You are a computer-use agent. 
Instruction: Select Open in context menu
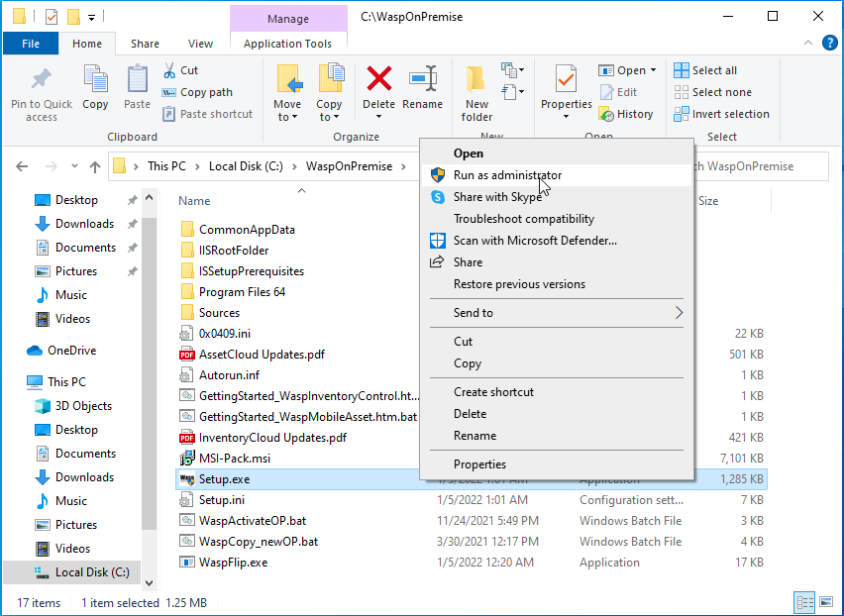point(557,154)
